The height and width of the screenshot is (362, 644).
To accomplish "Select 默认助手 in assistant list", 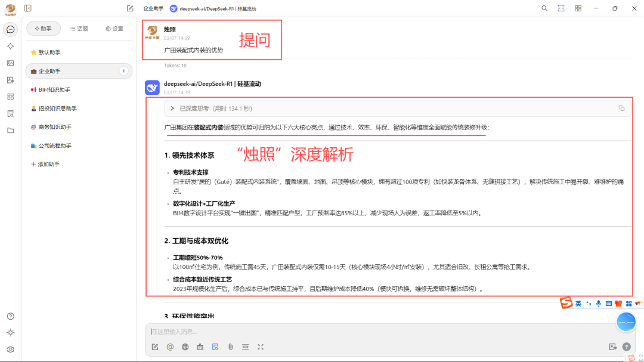I will tap(79, 52).
